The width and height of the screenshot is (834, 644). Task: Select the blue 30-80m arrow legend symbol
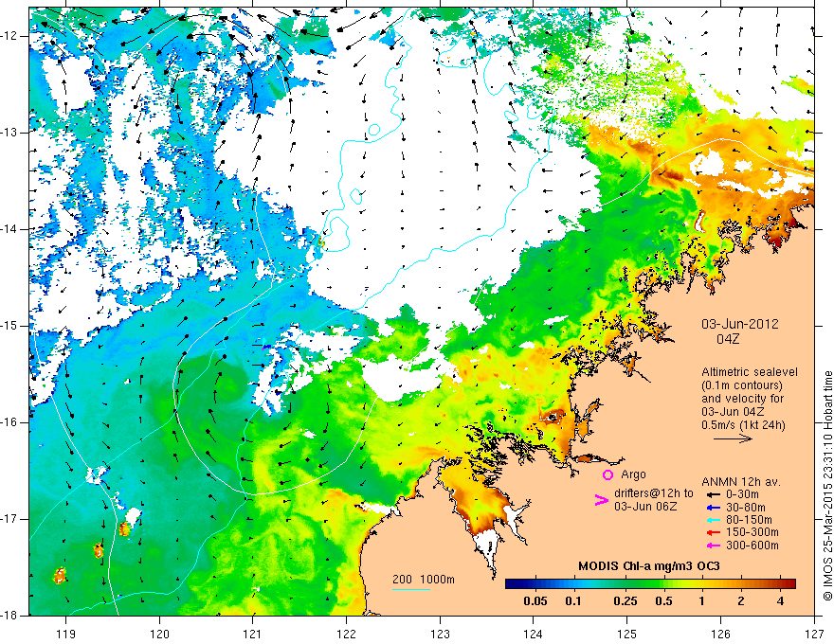(713, 508)
